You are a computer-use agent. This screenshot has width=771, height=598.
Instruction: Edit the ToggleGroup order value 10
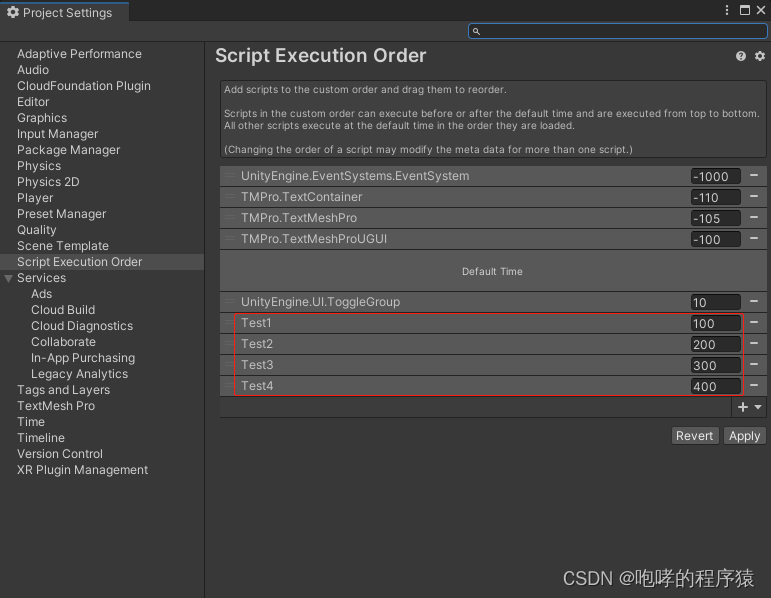point(715,302)
